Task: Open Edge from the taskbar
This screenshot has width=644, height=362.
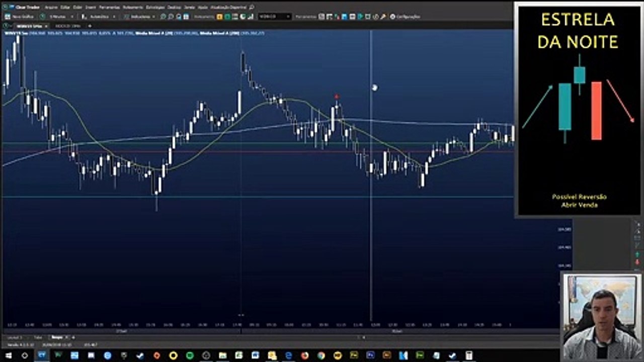Action: 289,355
